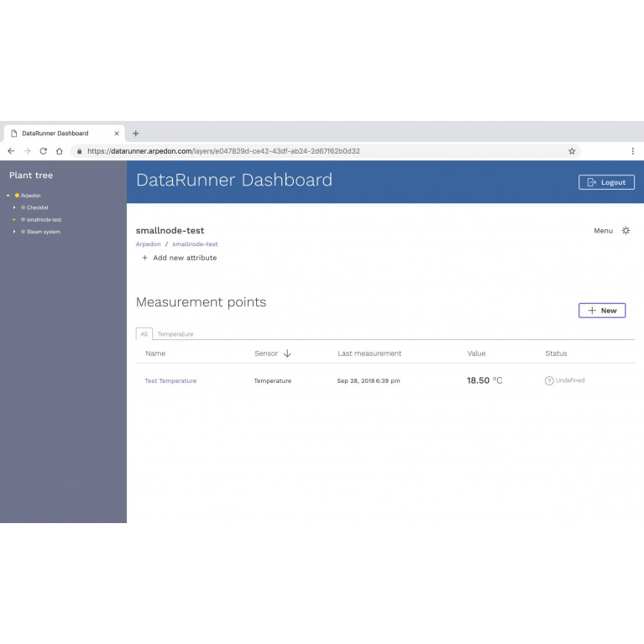Close the DataRunner Dashboard tab
The image size is (644, 644).
click(117, 134)
